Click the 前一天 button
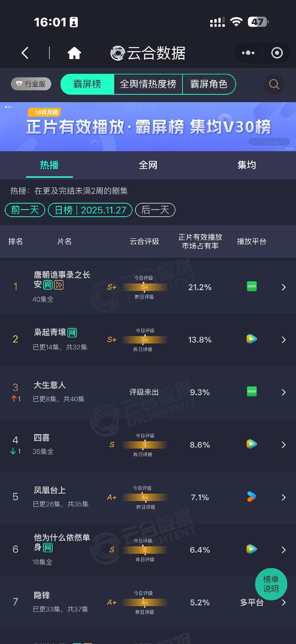Image resolution: width=296 pixels, height=644 pixels. click(24, 209)
